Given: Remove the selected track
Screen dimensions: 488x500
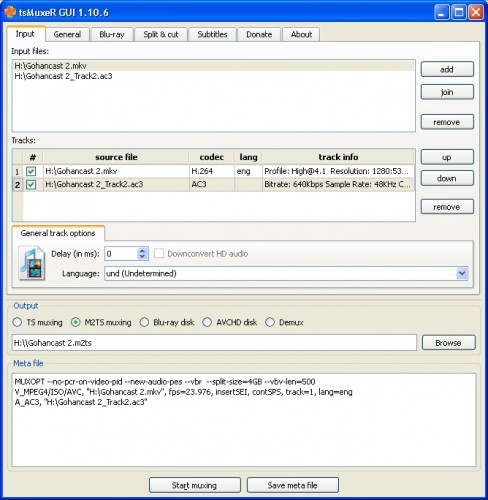Looking at the screenshot, I should (447, 207).
